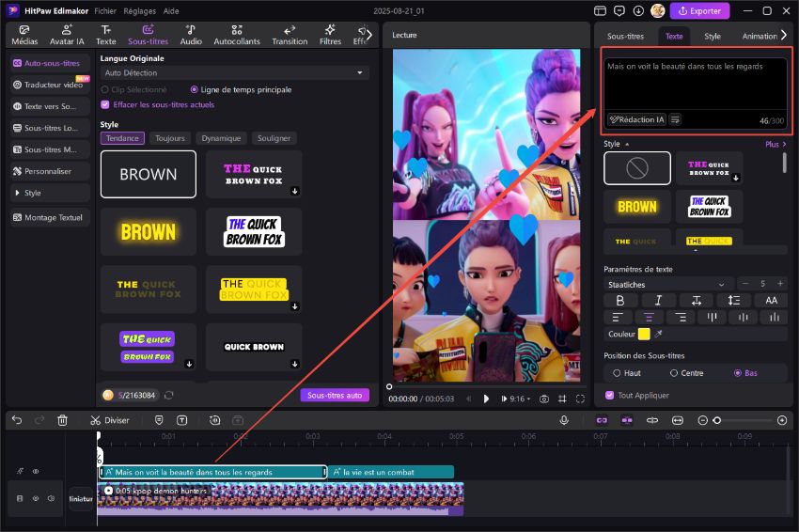Click the center text alignment icon
Viewport: 799px width, 532px height.
point(649,318)
